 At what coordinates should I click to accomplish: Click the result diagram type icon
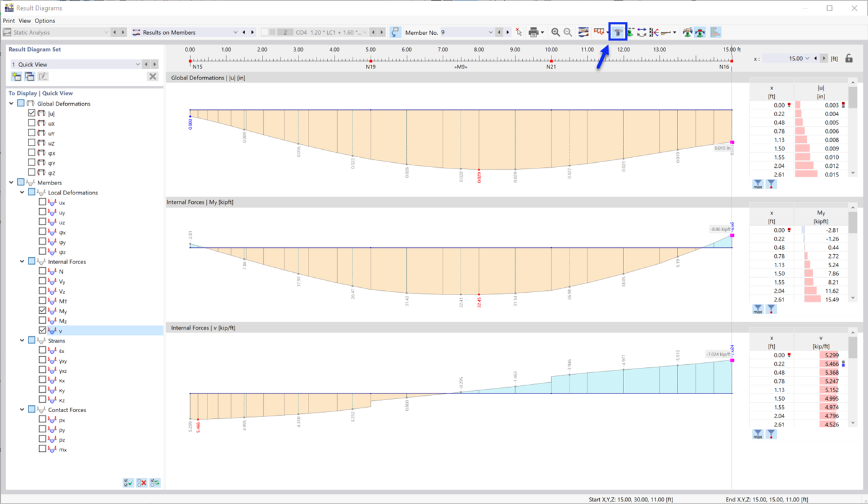coord(599,32)
